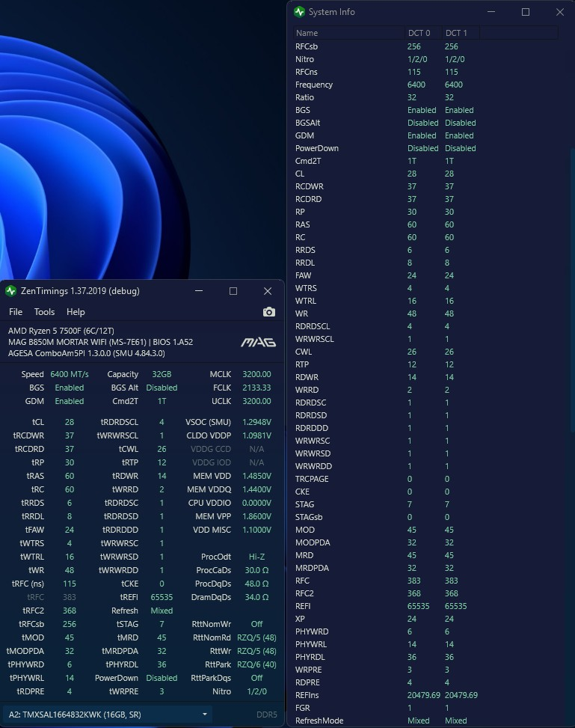Sort by the DCT 1 column header
The width and height of the screenshot is (575, 728).
[x=461, y=33]
